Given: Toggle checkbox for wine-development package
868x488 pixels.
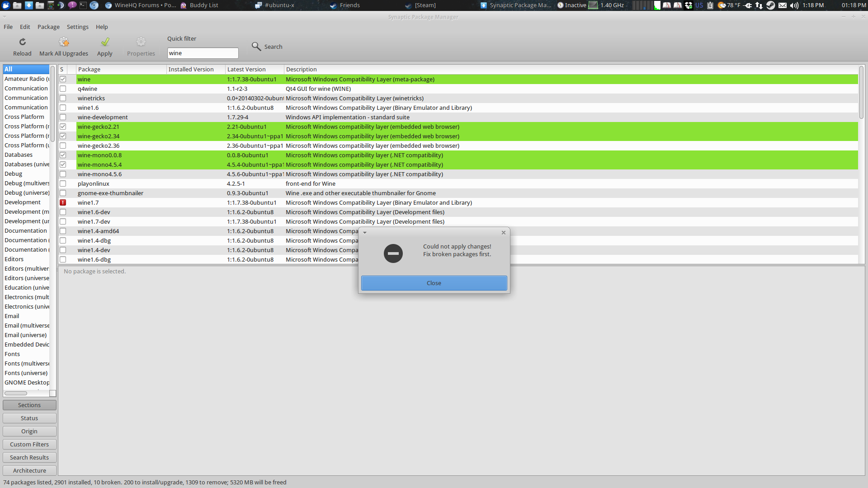Looking at the screenshot, I should (x=63, y=117).
